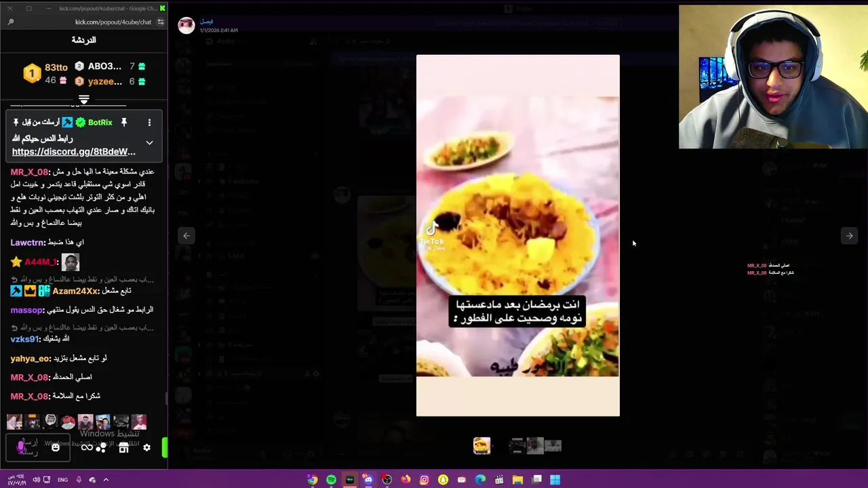This screenshot has height=488, width=868.
Task: Click leaderboard name yazee...
Action: tap(104, 81)
